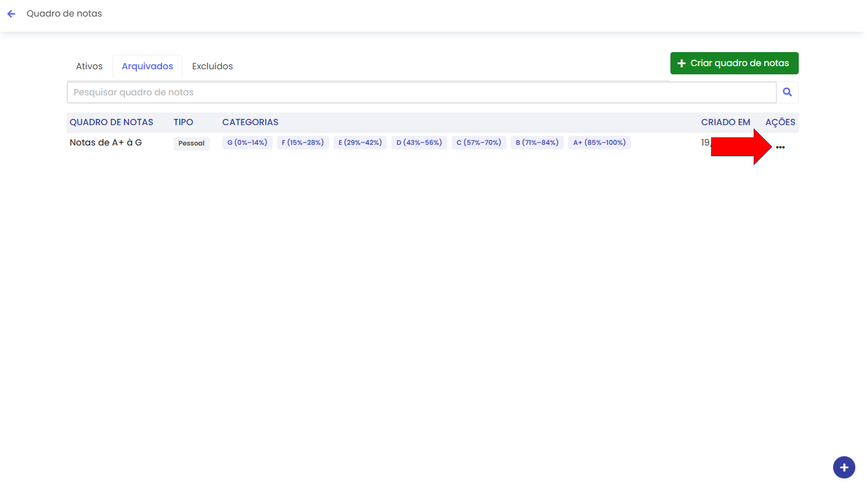Image resolution: width=868 pixels, height=488 pixels.
Task: Open the Excluídos tab
Action: [x=212, y=66]
